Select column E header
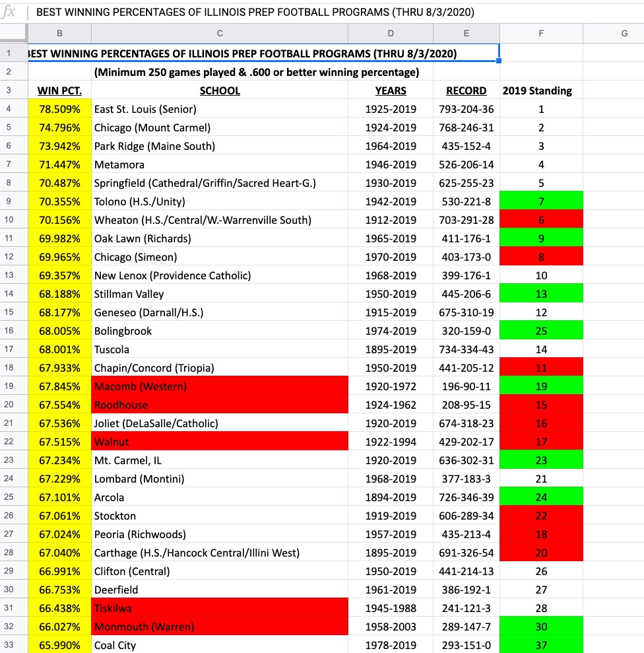This screenshot has height=653, width=644. tap(467, 33)
